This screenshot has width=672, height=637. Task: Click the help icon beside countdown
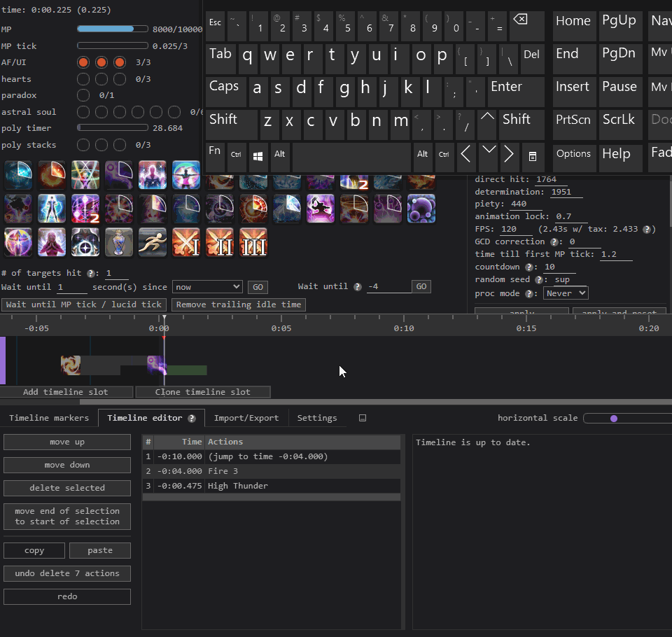tap(529, 267)
